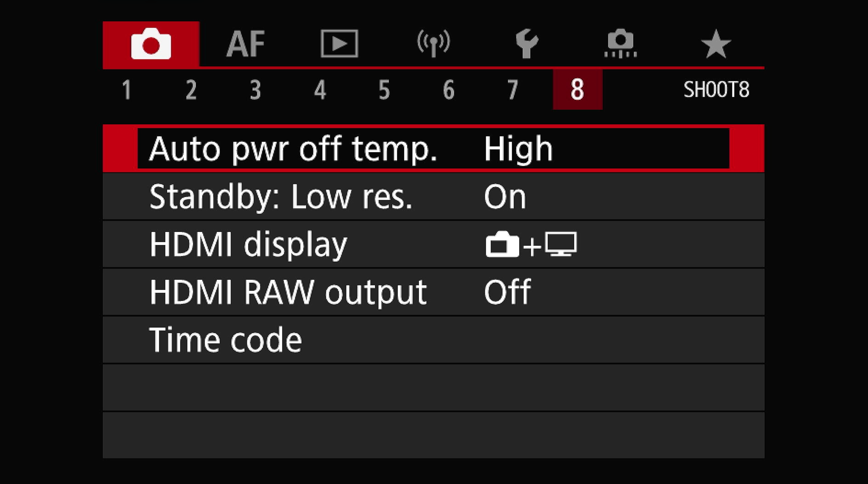868x484 pixels.
Task: Switch to the Playback menu icon
Action: 339,44
